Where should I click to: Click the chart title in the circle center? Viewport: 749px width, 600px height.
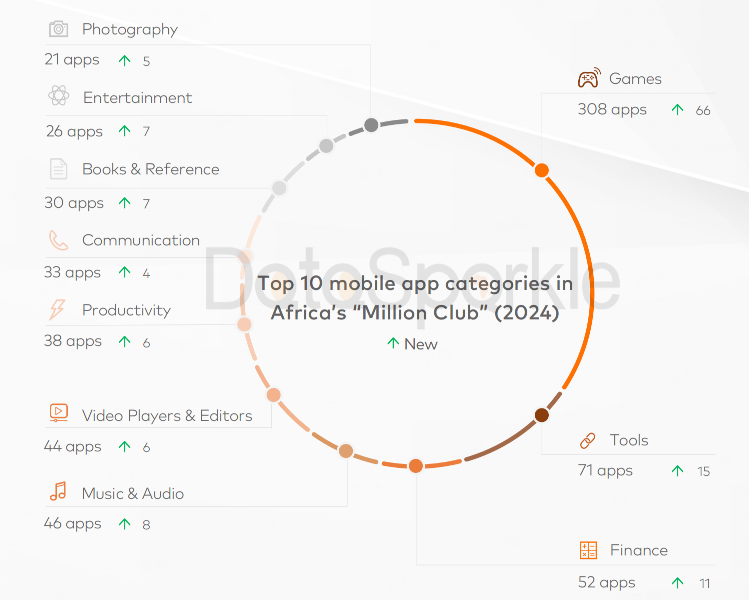pyautogui.click(x=415, y=298)
